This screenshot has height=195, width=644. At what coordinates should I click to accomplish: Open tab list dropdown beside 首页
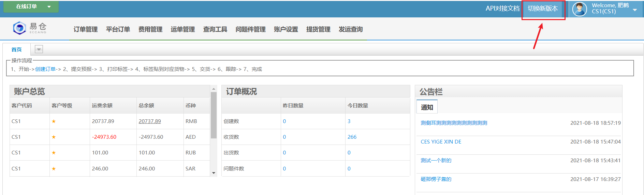39,49
